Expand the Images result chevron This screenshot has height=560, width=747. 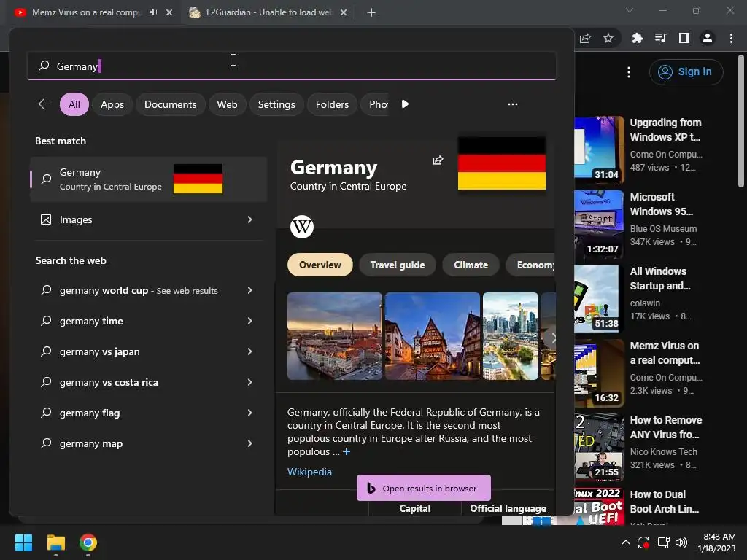tap(249, 219)
